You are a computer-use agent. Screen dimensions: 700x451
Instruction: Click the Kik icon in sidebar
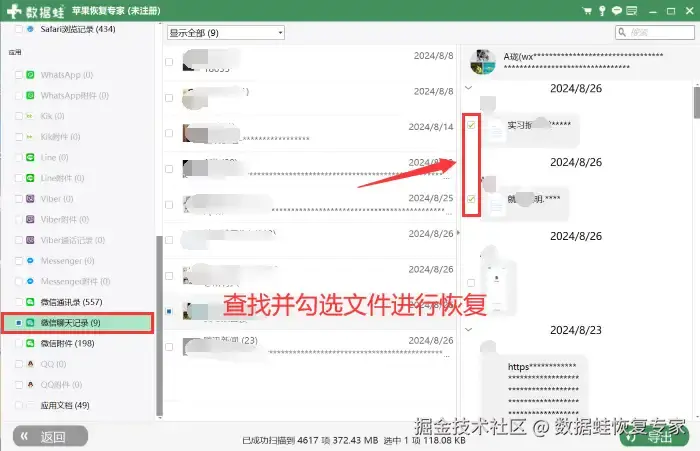click(30, 116)
